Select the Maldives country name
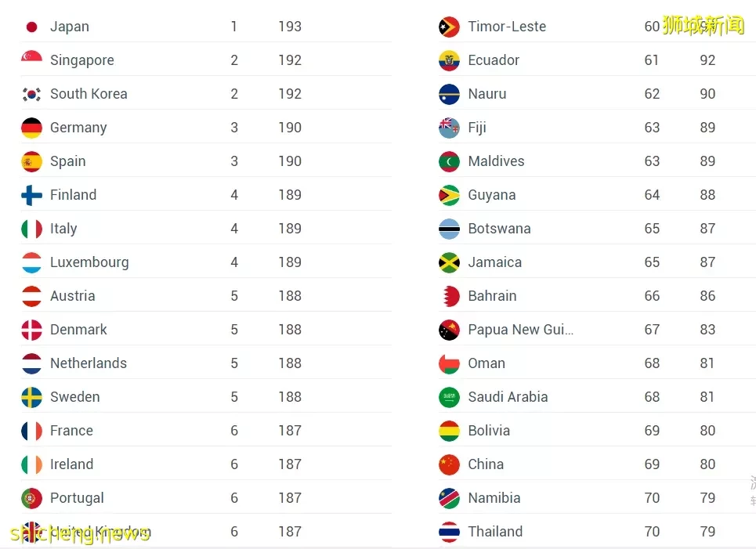Image resolution: width=756 pixels, height=549 pixels. point(496,161)
